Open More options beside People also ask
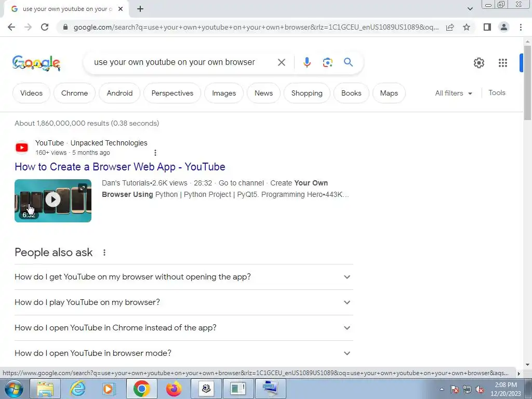 pyautogui.click(x=104, y=252)
